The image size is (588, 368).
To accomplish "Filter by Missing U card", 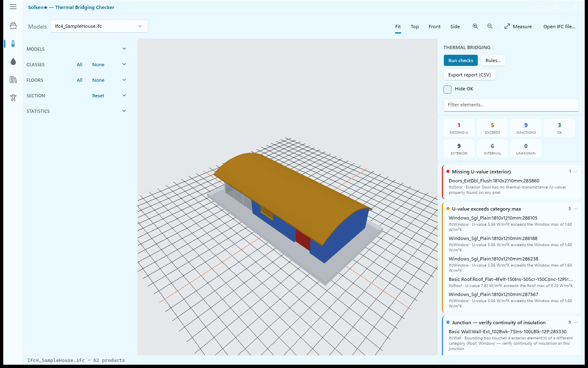I will [x=459, y=128].
